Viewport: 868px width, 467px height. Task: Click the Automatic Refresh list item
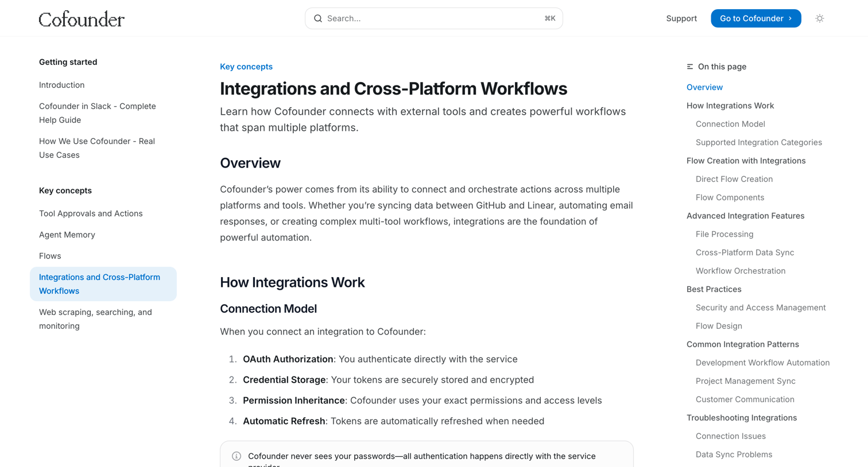coord(394,421)
